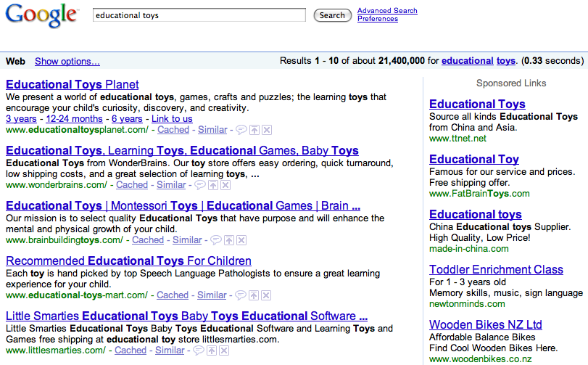The image size is (588, 365).
Task: Remove the brainbuildingtoys.com result
Action: tap(241, 240)
